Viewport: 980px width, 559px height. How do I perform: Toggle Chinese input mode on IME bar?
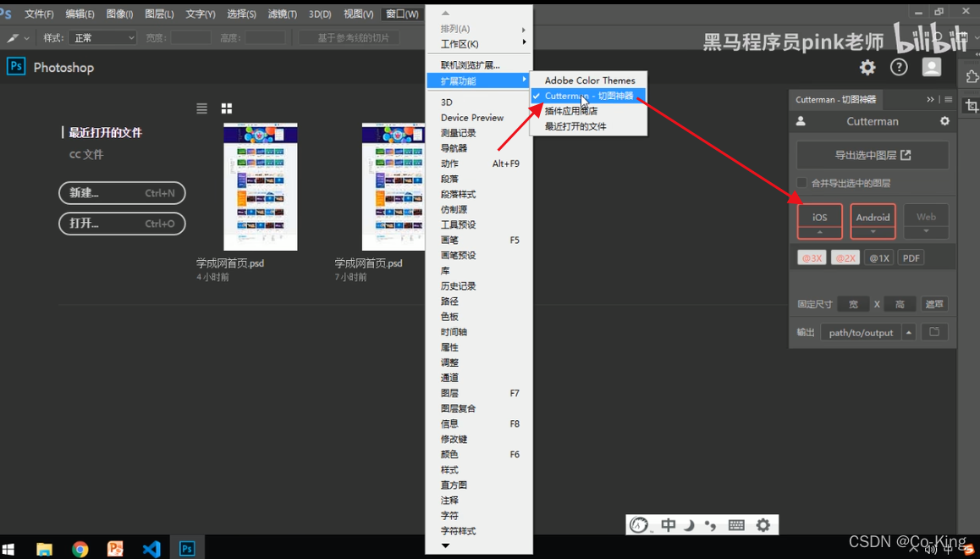click(x=668, y=524)
